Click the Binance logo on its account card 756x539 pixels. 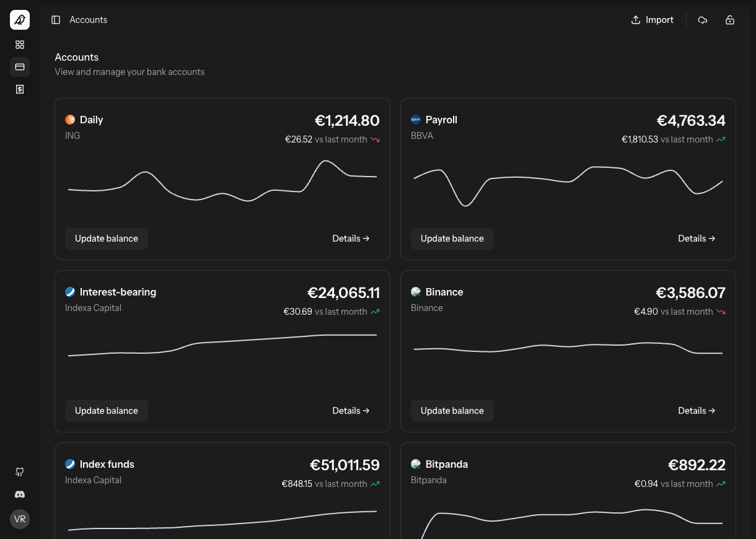pyautogui.click(x=416, y=291)
